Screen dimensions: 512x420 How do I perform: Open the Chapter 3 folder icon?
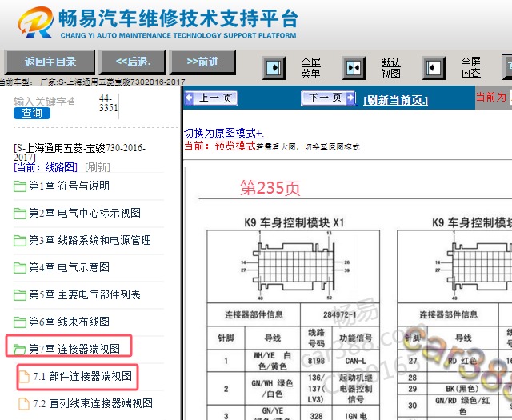[20, 241]
